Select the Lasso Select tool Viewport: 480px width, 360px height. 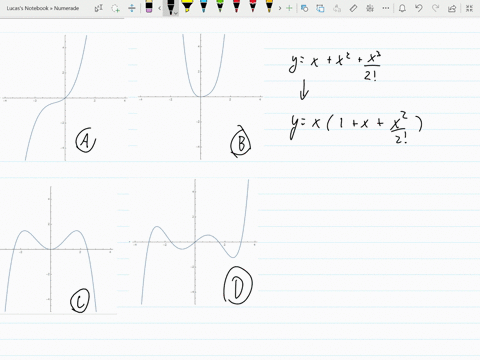coord(115,8)
